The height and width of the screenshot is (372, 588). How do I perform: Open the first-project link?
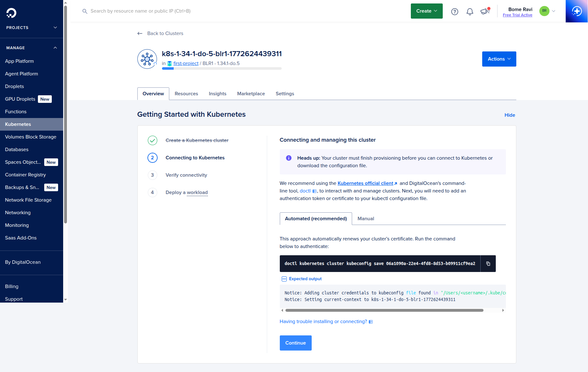pyautogui.click(x=186, y=63)
